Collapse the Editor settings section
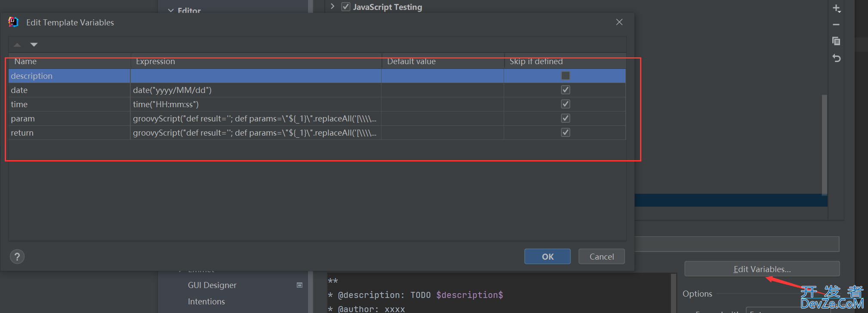Screen dimensions: 868x313 point(171,11)
